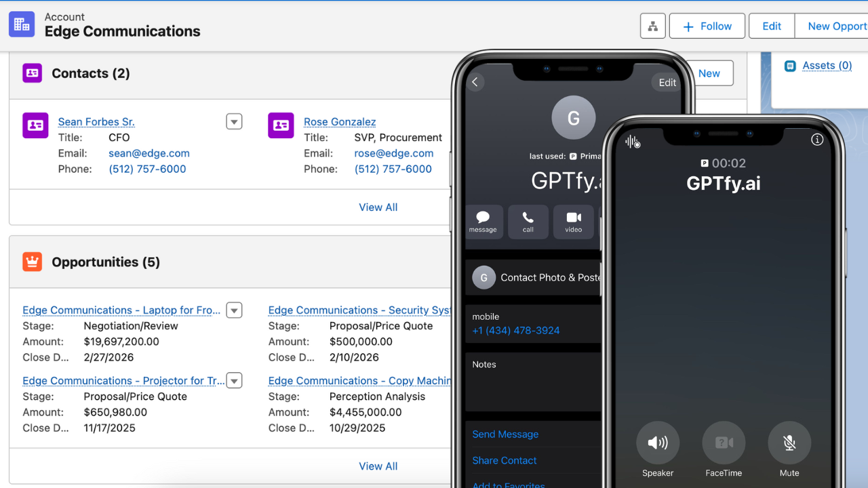Click the Follow button
The image size is (868, 488).
pos(707,26)
